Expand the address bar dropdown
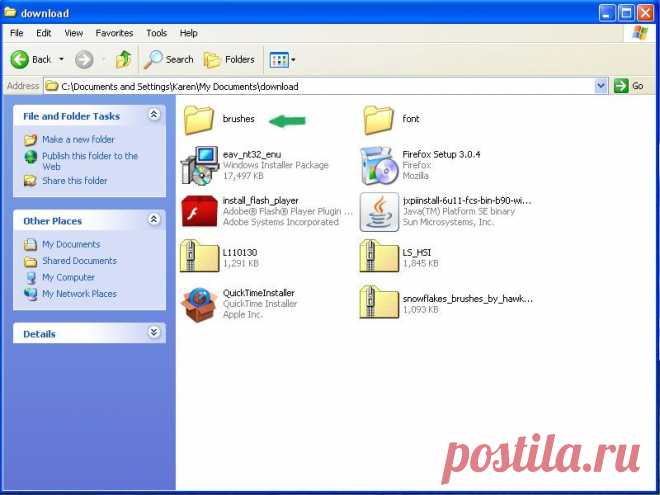This screenshot has width=660, height=495. click(601, 86)
